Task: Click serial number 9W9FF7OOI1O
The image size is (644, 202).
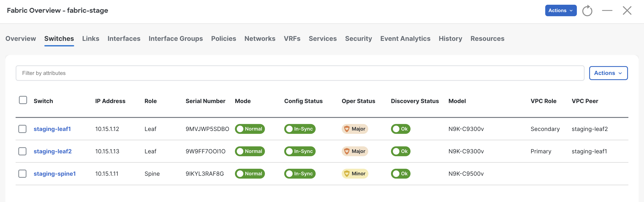Action: point(206,151)
